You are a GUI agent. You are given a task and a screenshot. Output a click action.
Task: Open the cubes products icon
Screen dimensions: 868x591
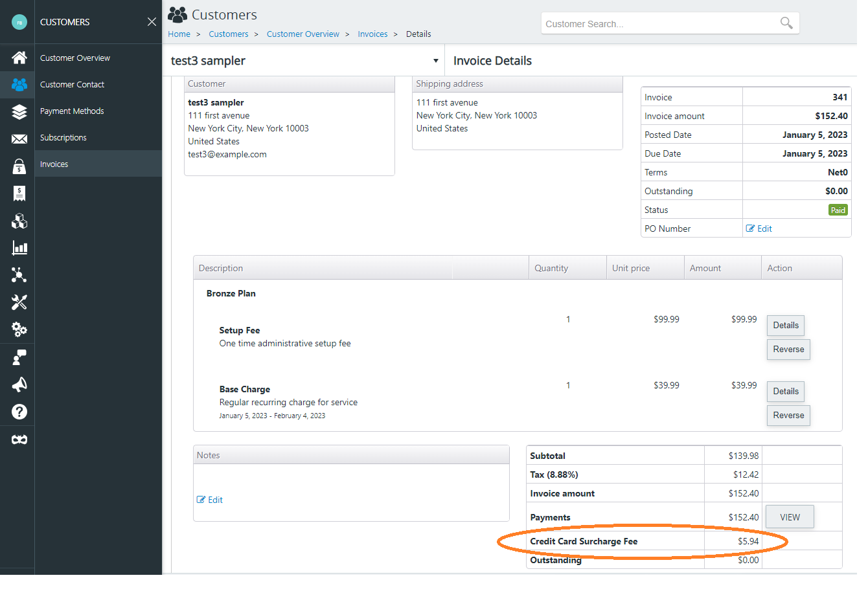(x=19, y=221)
